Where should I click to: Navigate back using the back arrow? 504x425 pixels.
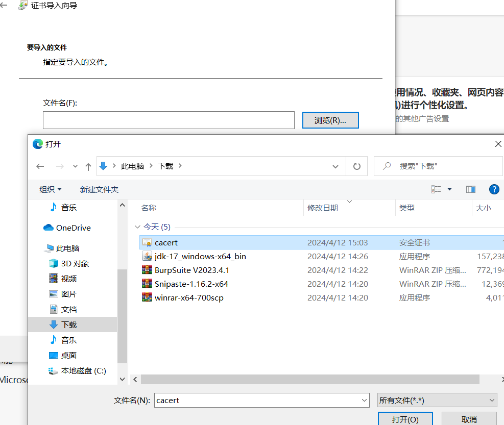(40, 166)
